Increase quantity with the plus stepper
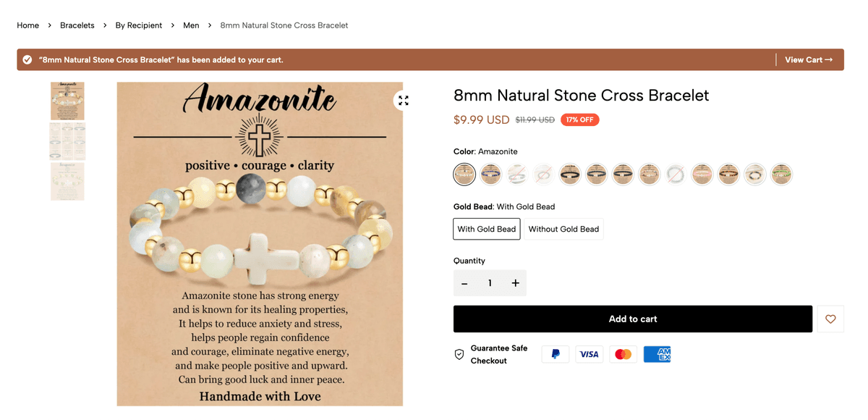 [x=515, y=283]
